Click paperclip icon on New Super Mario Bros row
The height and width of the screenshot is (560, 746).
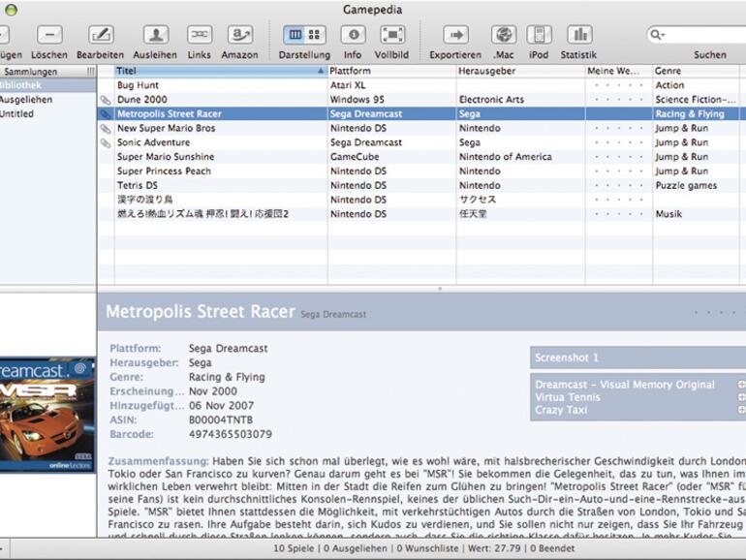106,129
